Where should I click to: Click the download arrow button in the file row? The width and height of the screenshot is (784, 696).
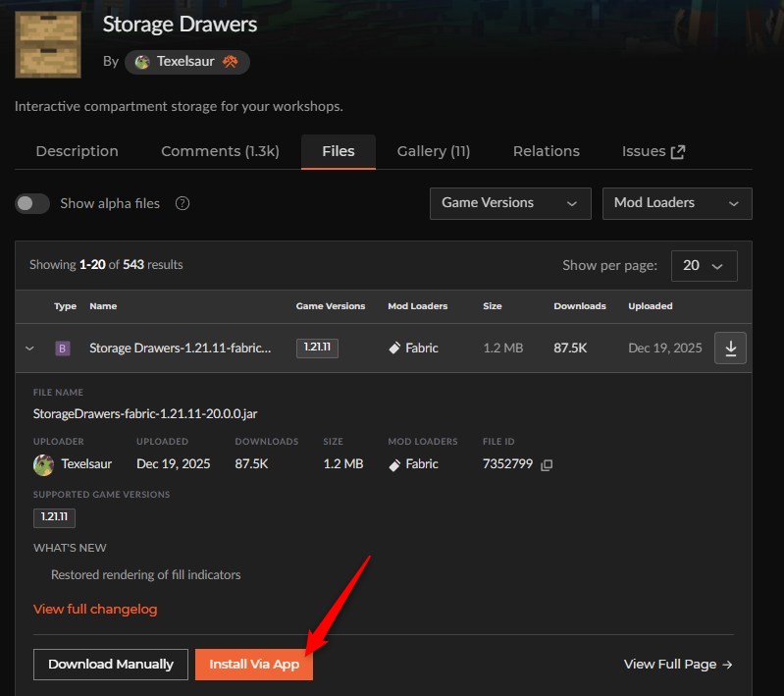(730, 348)
